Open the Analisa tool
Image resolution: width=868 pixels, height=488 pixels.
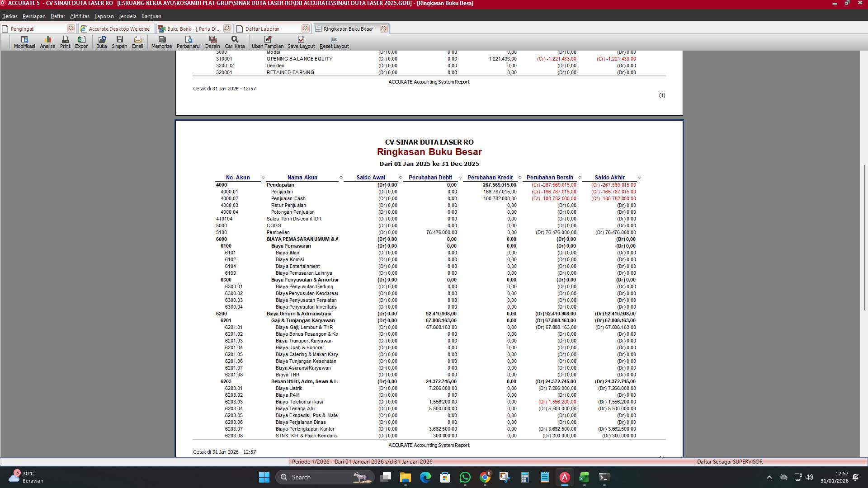(47, 42)
